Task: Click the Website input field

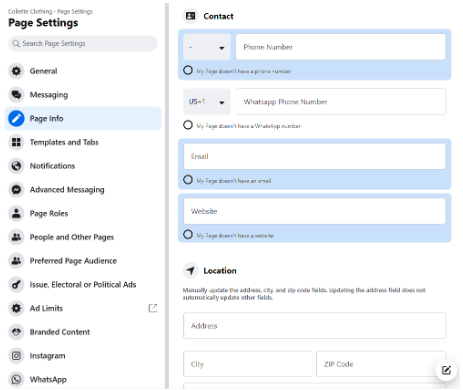Action: point(314,211)
